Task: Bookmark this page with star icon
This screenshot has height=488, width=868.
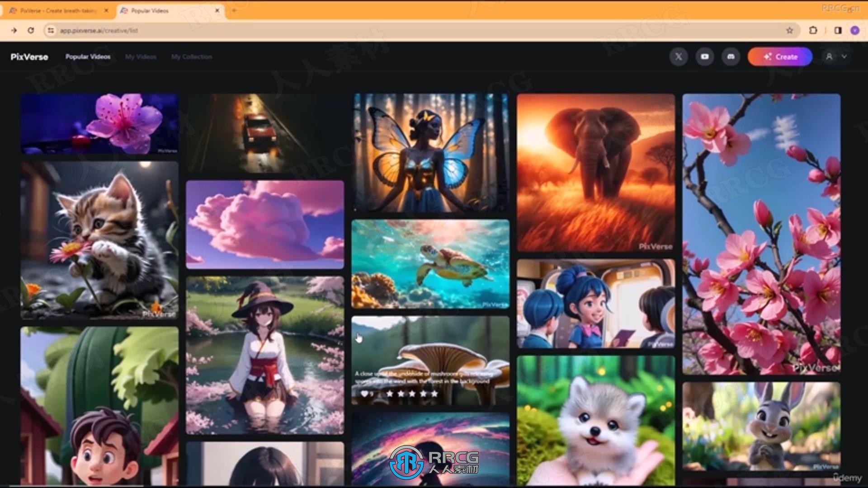Action: (x=789, y=30)
